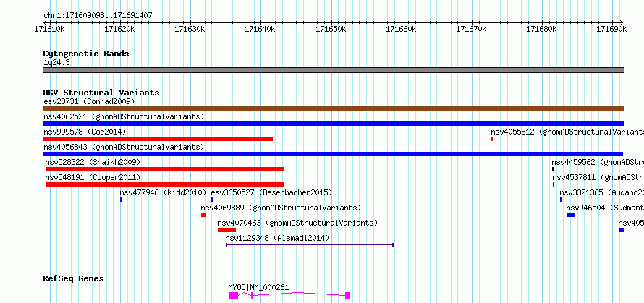Click the 171630k ruler tick label

coord(190,29)
